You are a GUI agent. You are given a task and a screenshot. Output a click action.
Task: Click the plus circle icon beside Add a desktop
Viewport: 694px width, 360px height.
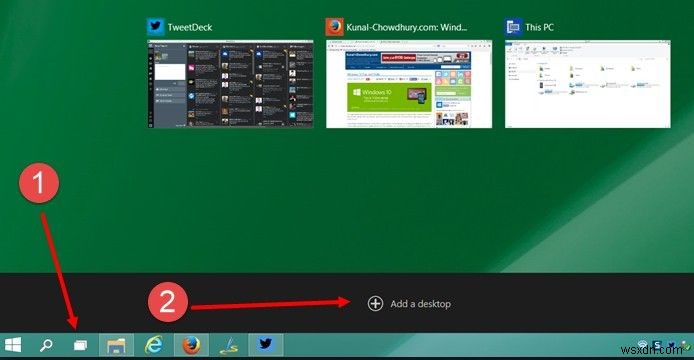point(375,304)
